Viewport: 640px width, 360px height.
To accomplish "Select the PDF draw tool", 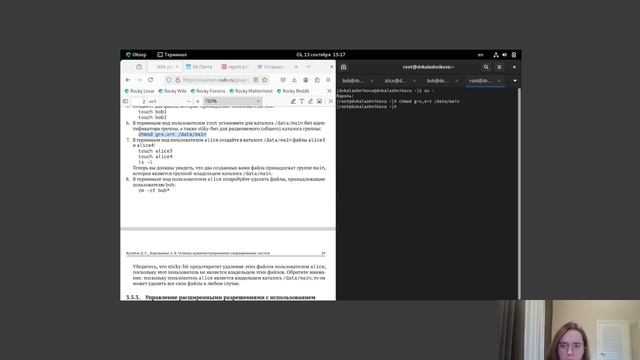I will [311, 101].
